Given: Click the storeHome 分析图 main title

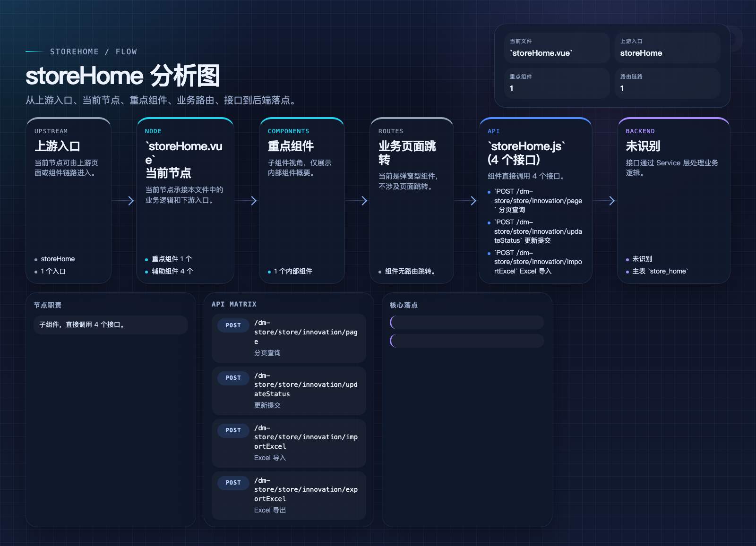Looking at the screenshot, I should 123,76.
